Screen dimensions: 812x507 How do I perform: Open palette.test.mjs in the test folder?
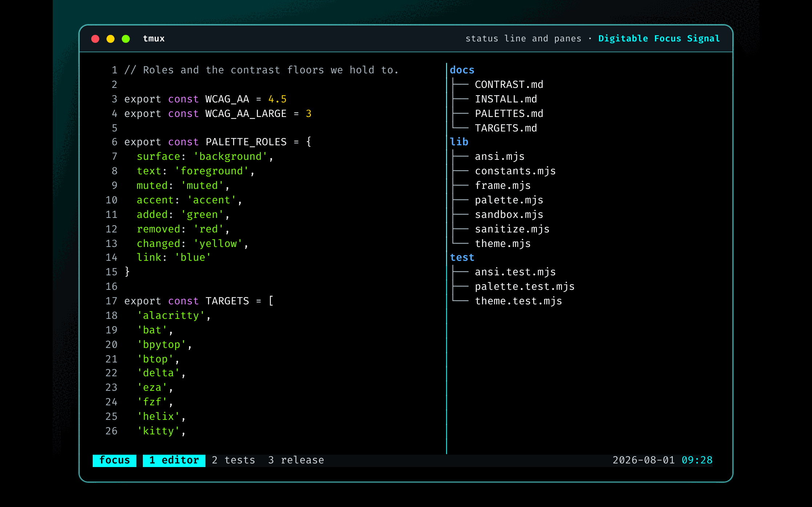point(524,286)
